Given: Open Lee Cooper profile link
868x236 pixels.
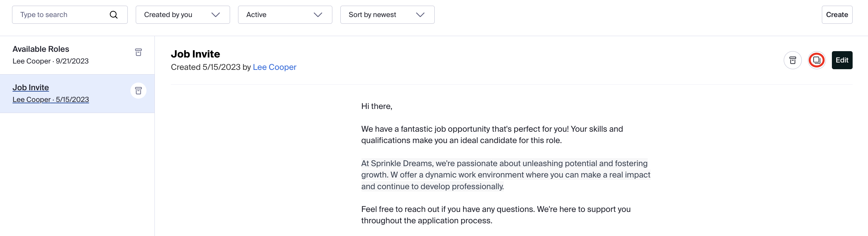Looking at the screenshot, I should 274,67.
